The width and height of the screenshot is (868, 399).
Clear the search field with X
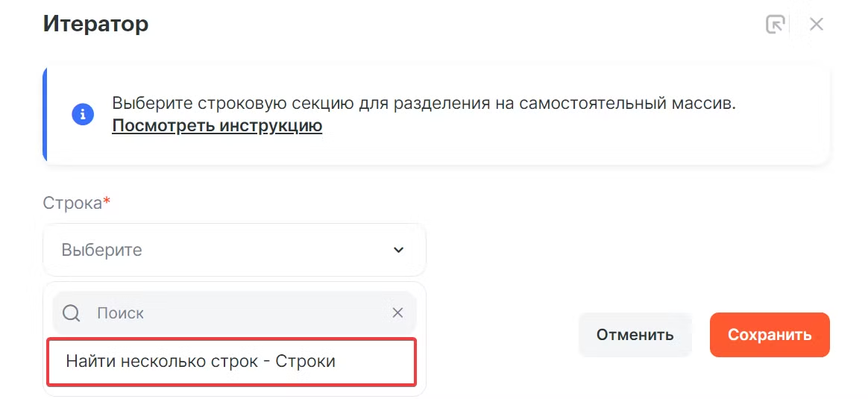(397, 313)
